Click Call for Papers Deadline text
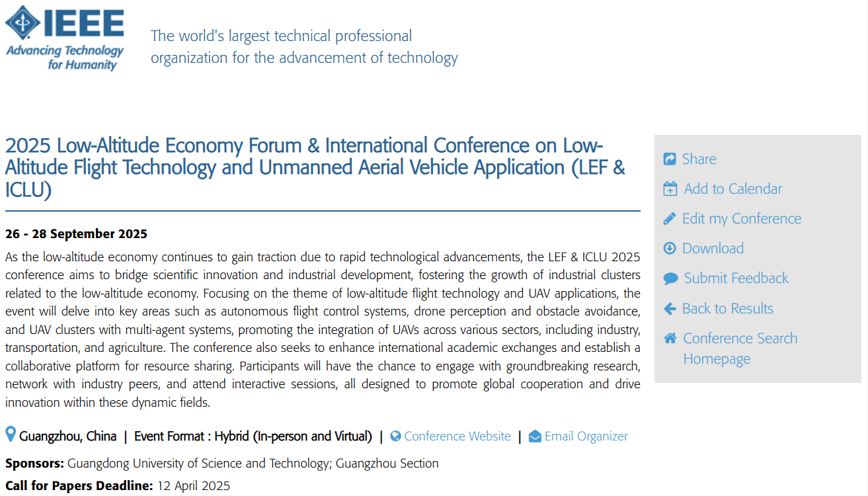The height and width of the screenshot is (496, 868). tap(79, 486)
